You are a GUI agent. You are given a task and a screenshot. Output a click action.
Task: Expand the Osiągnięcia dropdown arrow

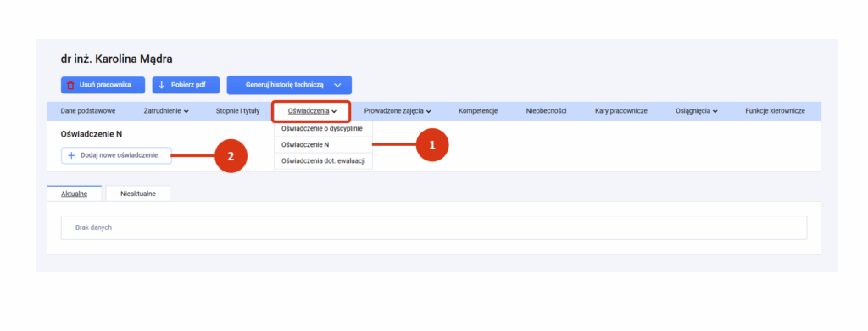tap(715, 111)
